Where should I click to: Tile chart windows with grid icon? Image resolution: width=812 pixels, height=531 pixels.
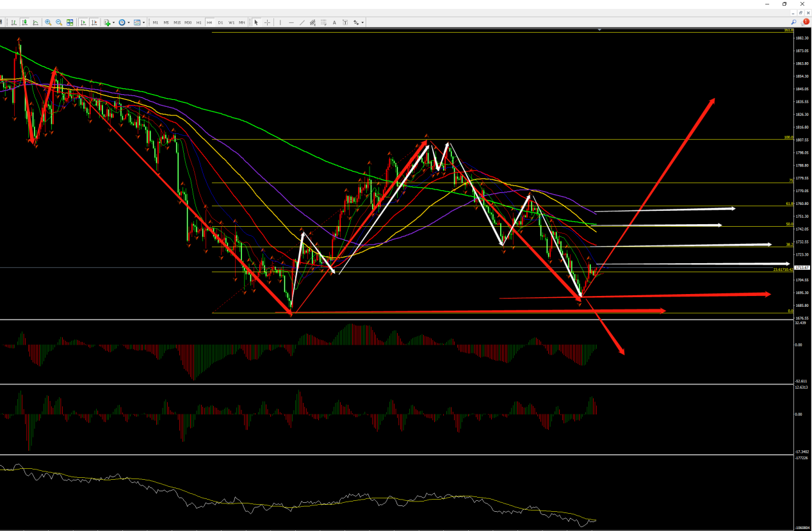coord(70,22)
